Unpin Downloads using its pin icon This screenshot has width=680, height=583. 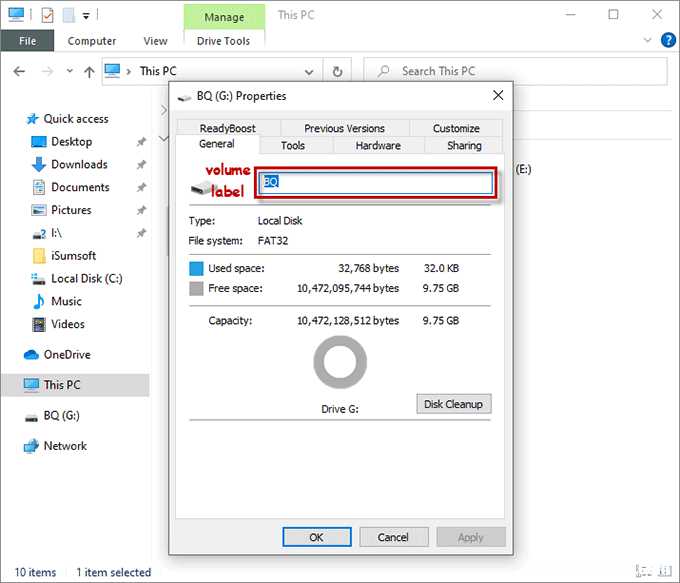[x=141, y=165]
